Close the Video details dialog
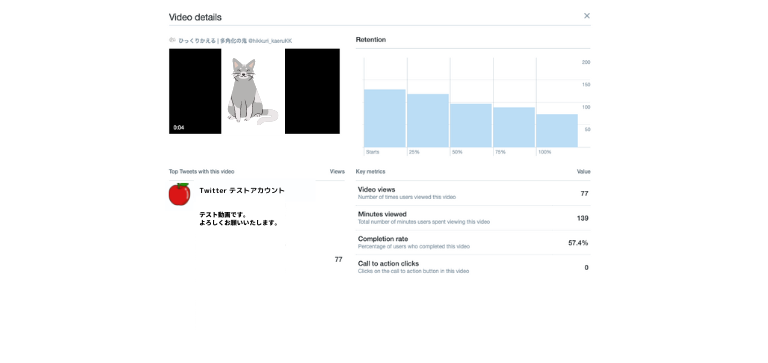This screenshot has height=363, width=768. click(x=586, y=16)
